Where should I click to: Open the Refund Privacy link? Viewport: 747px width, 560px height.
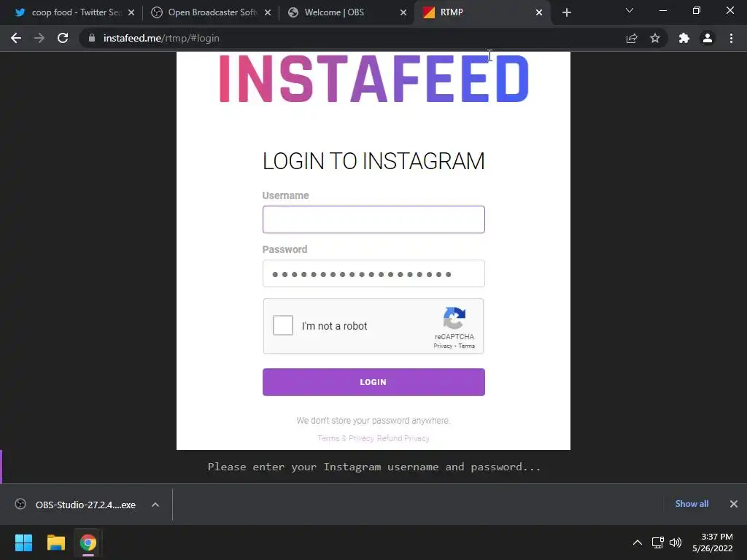point(403,438)
